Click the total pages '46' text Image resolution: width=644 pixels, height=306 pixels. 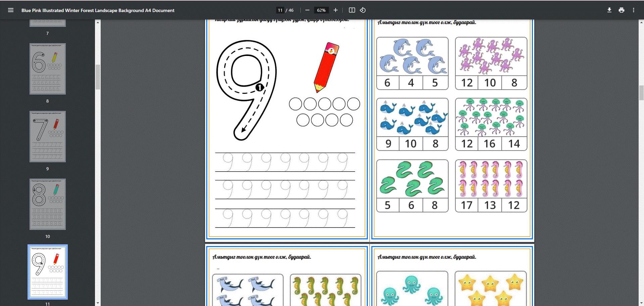click(x=291, y=10)
